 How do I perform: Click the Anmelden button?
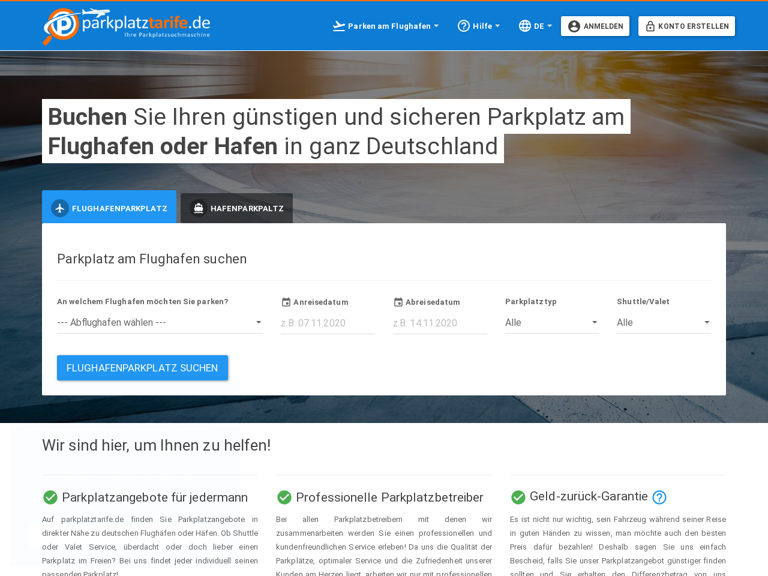click(x=595, y=26)
